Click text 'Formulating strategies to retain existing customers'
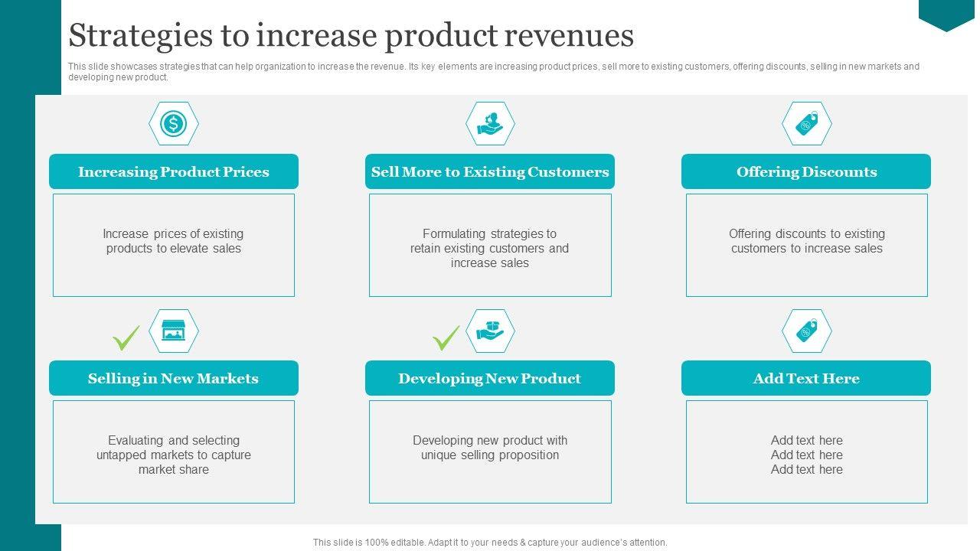 coord(490,248)
